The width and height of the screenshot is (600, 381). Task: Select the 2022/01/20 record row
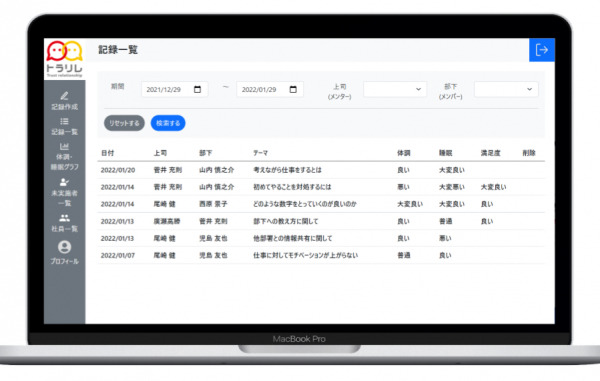(321, 170)
